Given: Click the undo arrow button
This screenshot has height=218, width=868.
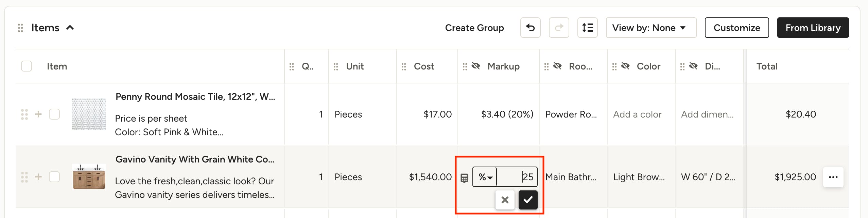Looking at the screenshot, I should tap(530, 28).
